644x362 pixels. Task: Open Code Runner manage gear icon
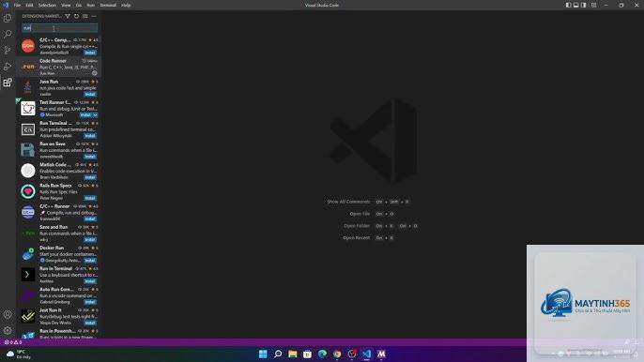[95, 73]
